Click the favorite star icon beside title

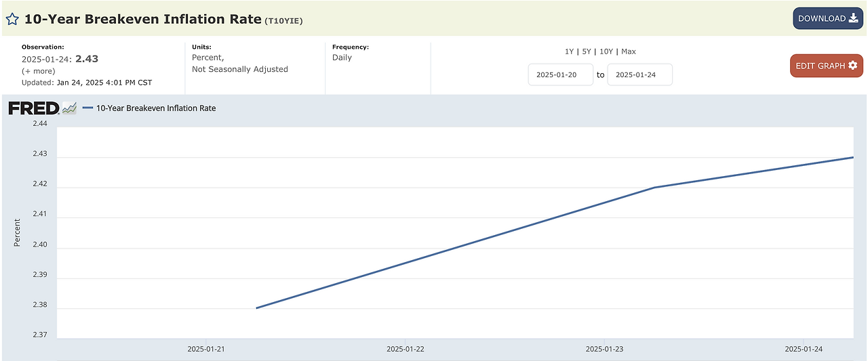point(12,19)
